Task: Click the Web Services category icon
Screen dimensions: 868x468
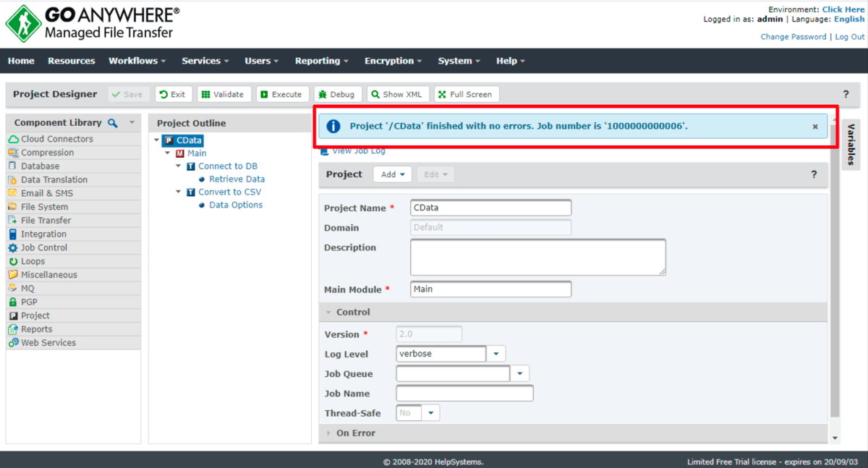Action: (13, 343)
